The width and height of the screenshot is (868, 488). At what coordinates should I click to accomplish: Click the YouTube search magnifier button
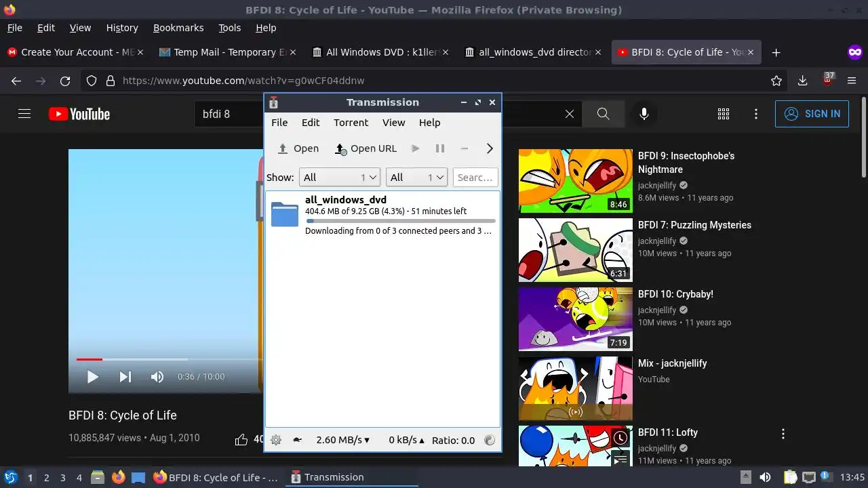click(604, 114)
